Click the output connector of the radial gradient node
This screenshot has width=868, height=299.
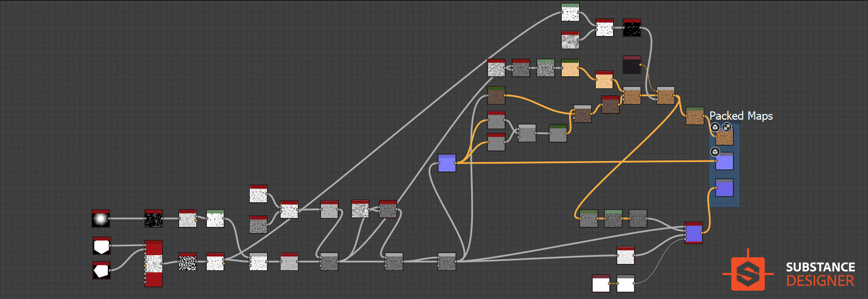point(110,219)
